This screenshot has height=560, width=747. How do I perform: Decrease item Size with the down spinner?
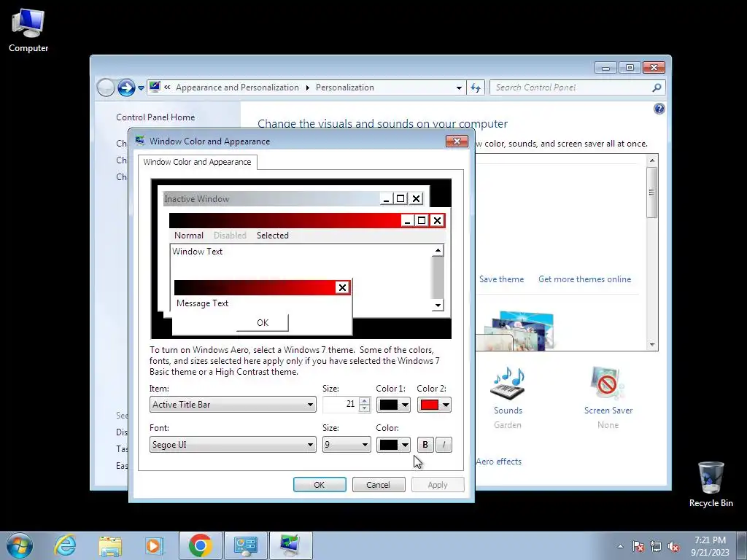365,408
